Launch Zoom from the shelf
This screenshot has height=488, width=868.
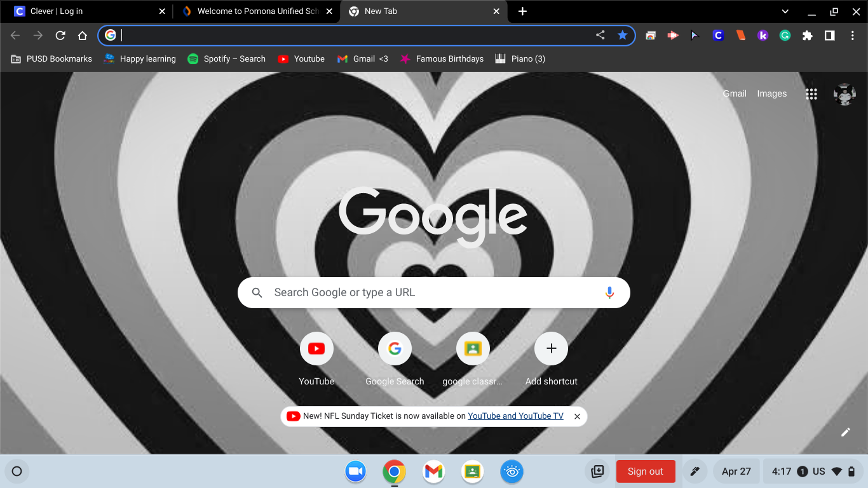pyautogui.click(x=357, y=471)
